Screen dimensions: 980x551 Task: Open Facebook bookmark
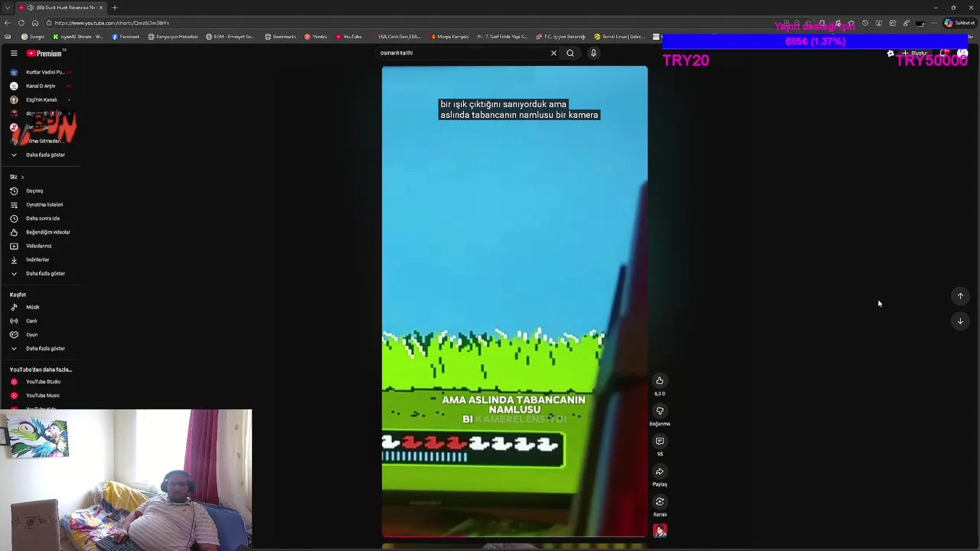point(126,37)
